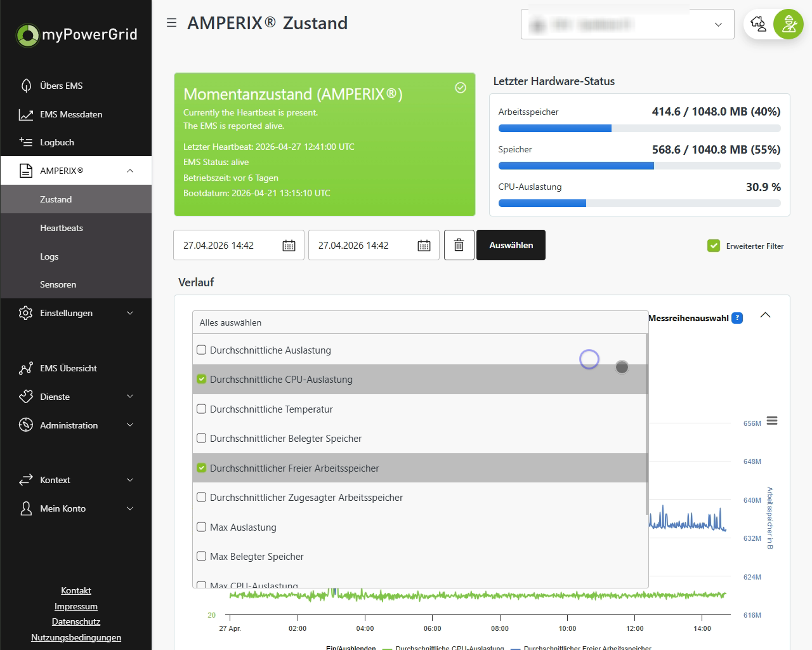Click the blue help question mark icon

pyautogui.click(x=737, y=318)
